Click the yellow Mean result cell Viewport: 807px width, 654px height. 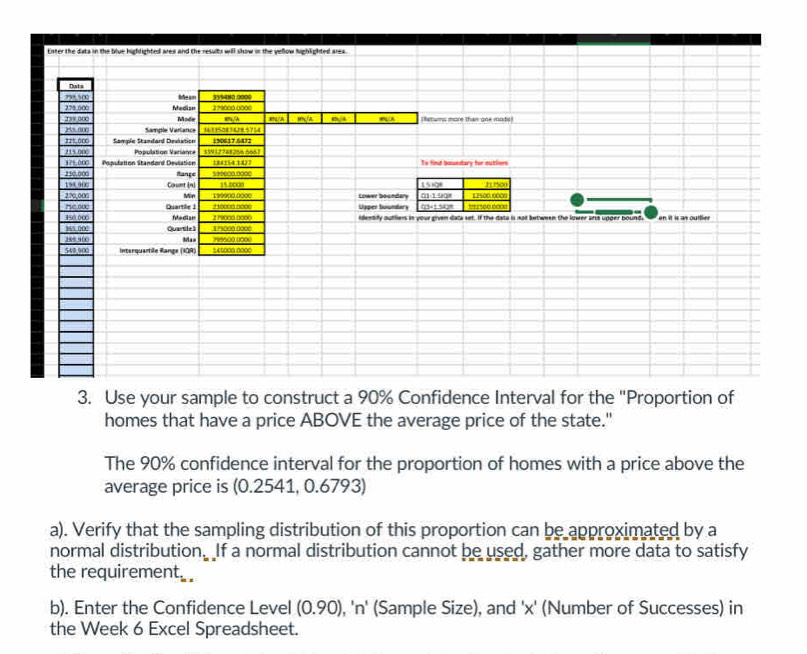coord(230,96)
